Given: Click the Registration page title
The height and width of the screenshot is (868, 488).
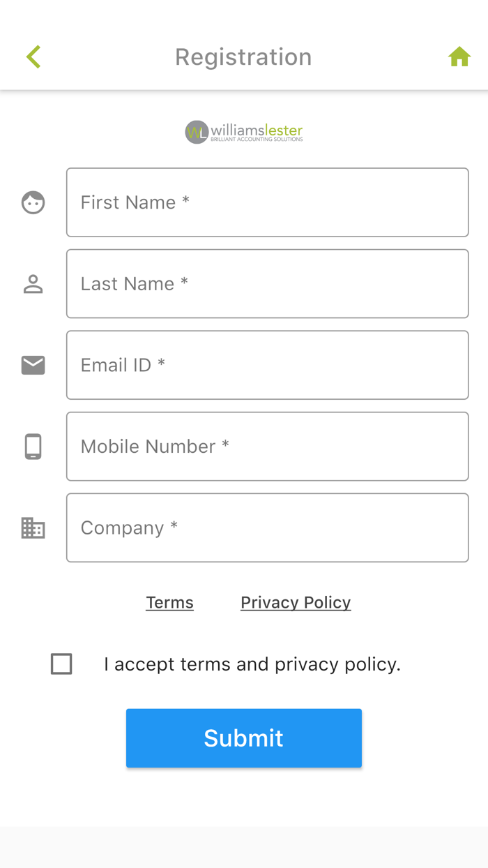Looking at the screenshot, I should 243,57.
